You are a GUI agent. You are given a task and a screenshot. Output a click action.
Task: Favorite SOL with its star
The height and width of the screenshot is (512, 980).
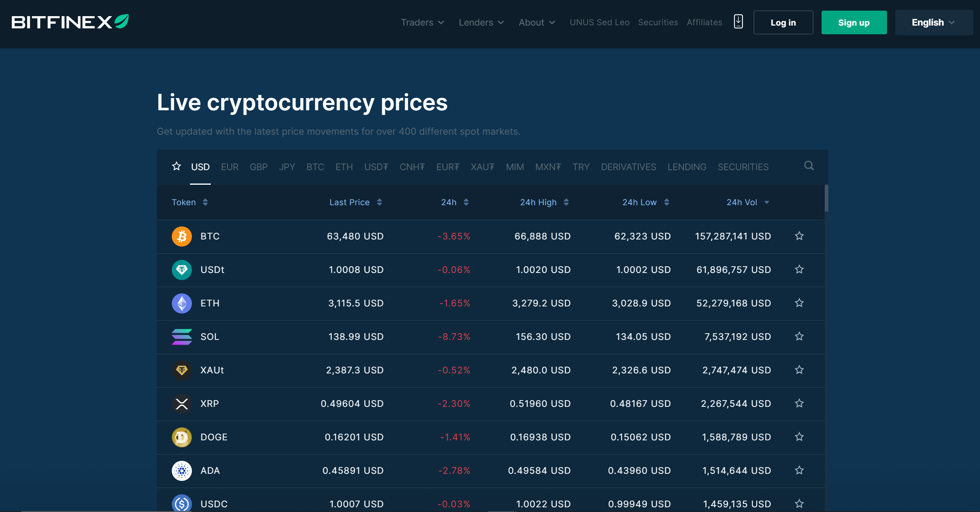(799, 336)
